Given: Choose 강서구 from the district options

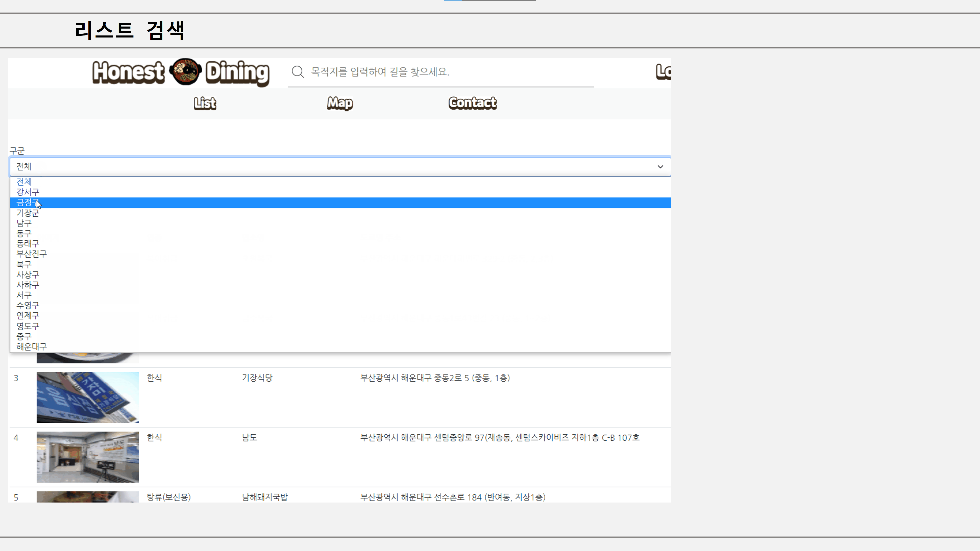Looking at the screenshot, I should pyautogui.click(x=27, y=192).
